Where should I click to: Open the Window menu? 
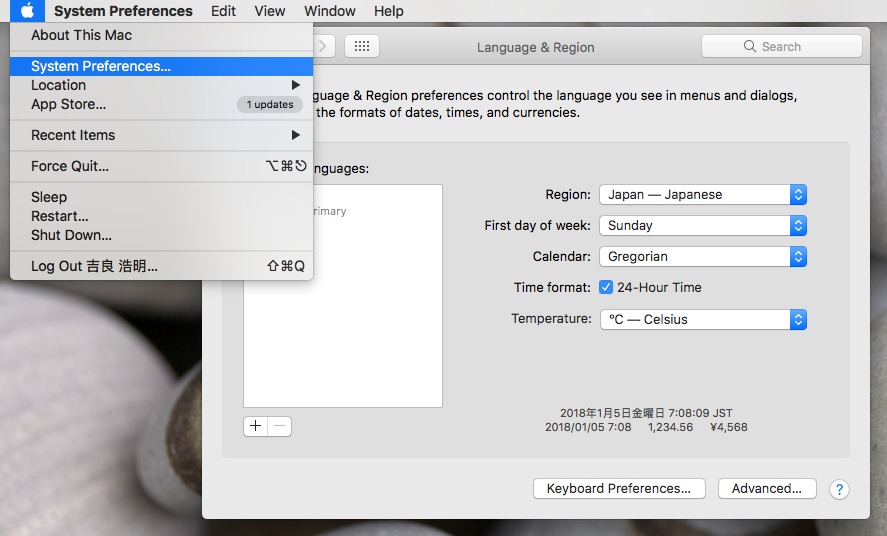click(x=330, y=11)
